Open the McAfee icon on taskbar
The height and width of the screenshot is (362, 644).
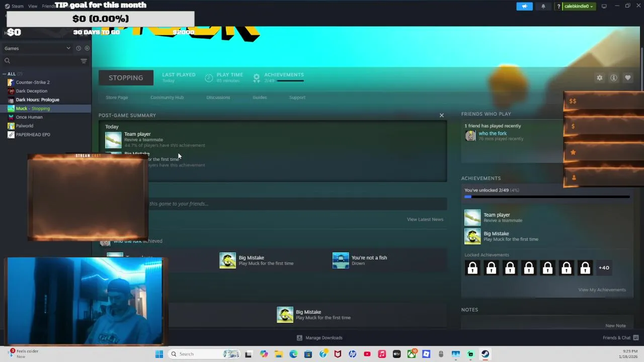pos(338,354)
